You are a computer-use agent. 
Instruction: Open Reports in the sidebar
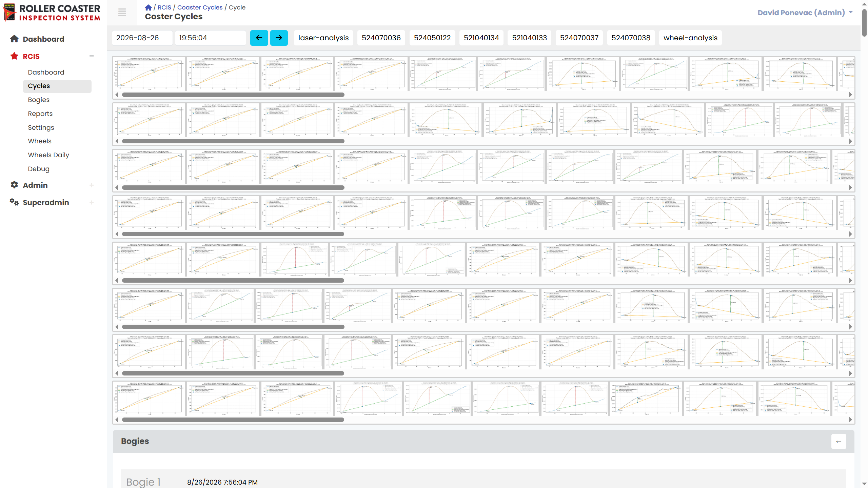pos(40,114)
